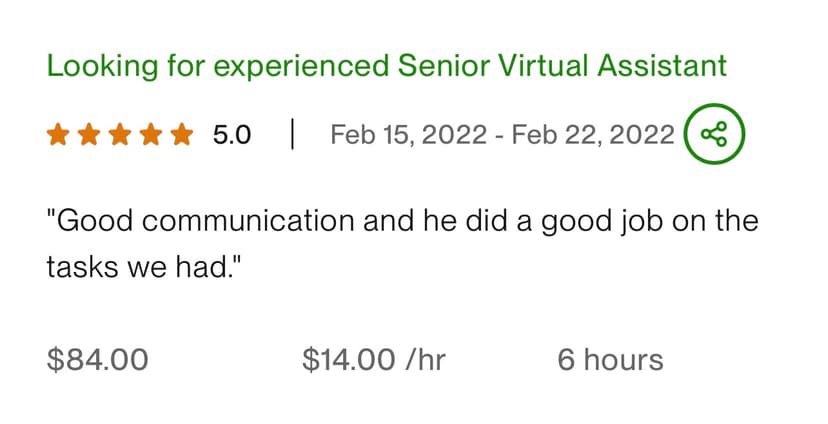Click the $84.00 total earned amount

coord(97,360)
